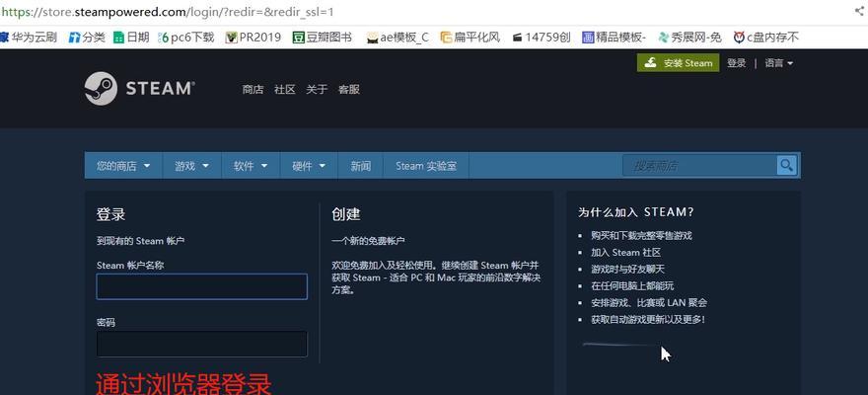Click the 为什么加入 STEAM? heading

click(635, 212)
